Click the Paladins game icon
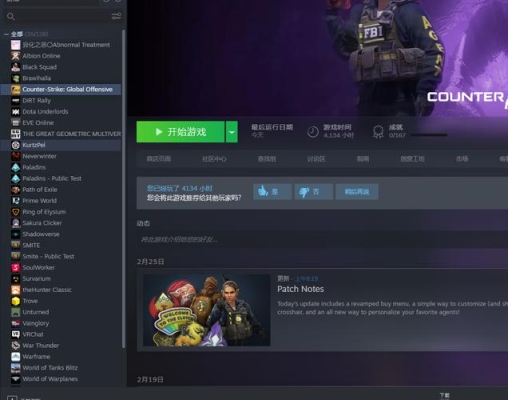Image resolution: width=508 pixels, height=400 pixels. point(16,167)
